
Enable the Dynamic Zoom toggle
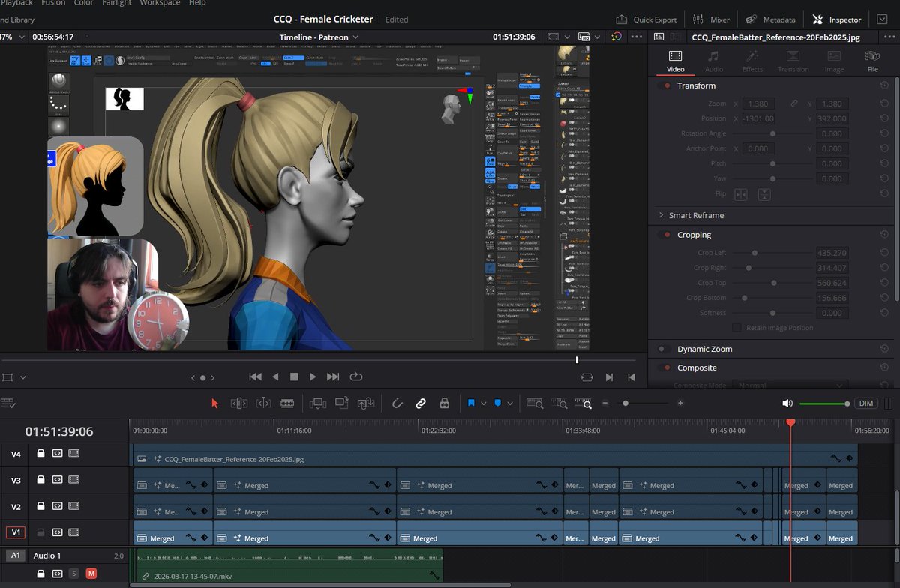click(x=664, y=349)
